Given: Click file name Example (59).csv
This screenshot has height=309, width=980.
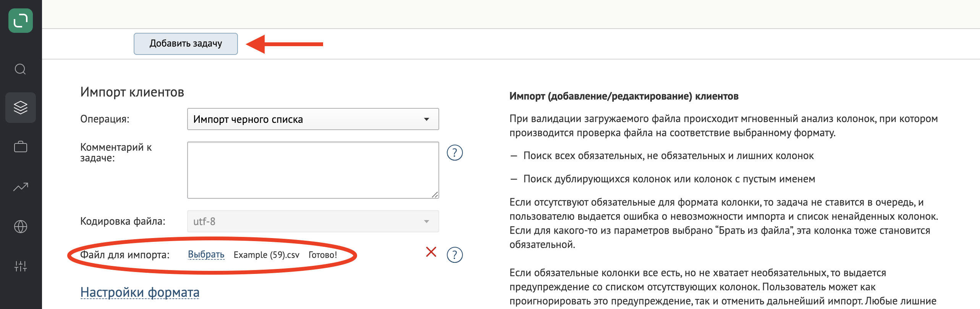Looking at the screenshot, I should tap(267, 255).
